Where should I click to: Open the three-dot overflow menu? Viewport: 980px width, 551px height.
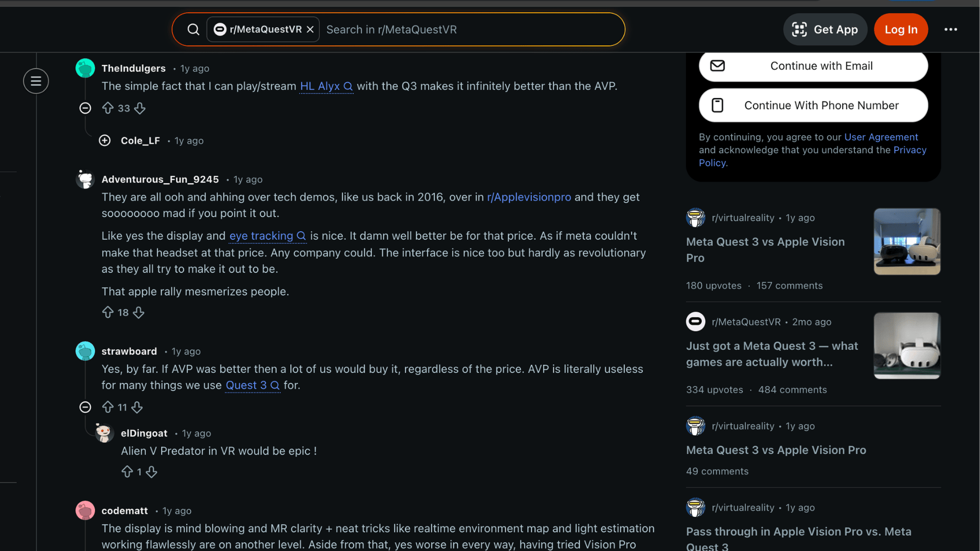pos(950,29)
